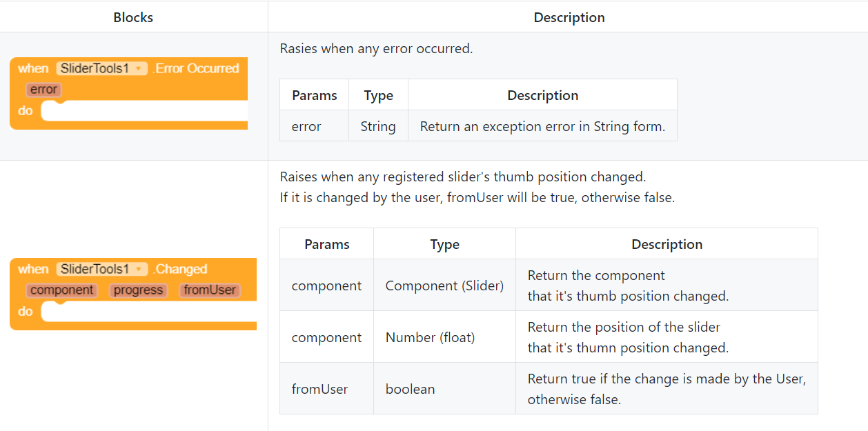Click the 'String' type cell
Image resolution: width=868 pixels, height=431 pixels.
pyautogui.click(x=378, y=126)
